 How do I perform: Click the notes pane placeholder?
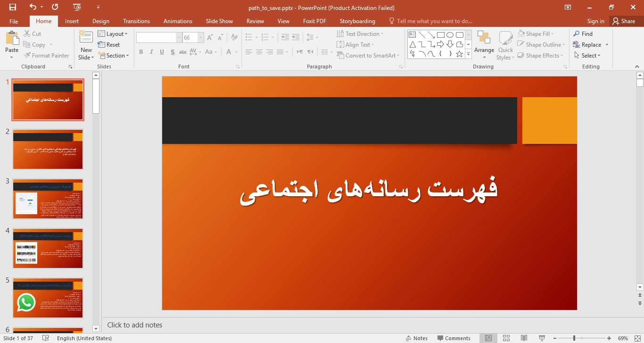[135, 325]
